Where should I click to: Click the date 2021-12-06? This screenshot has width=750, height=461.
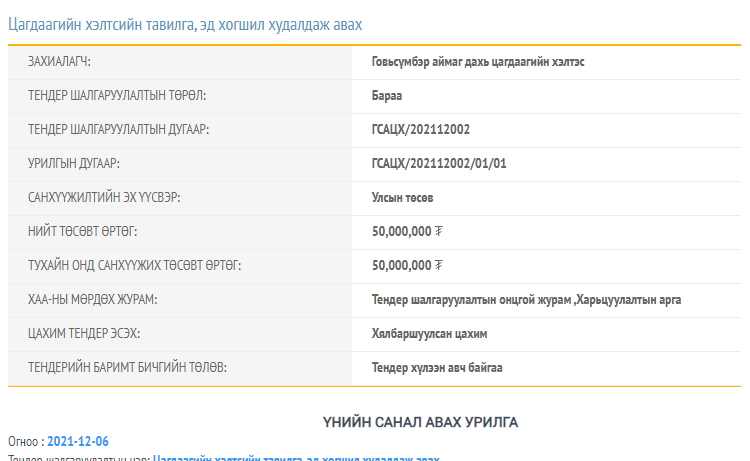(78, 441)
